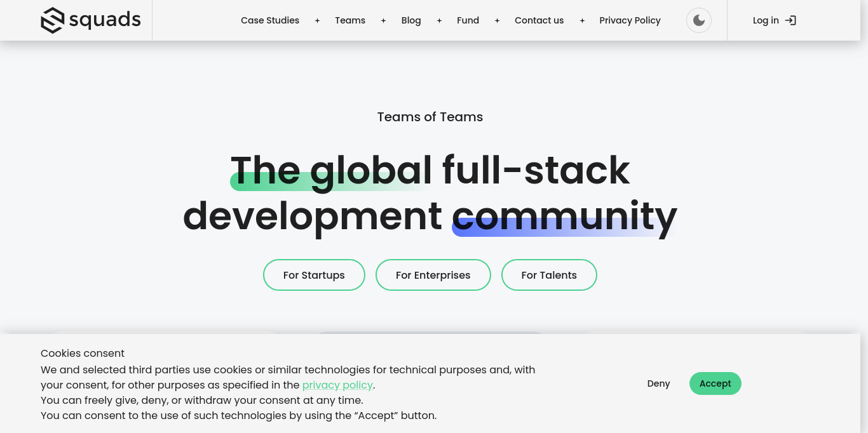Select the For Enterprises button
Image resolution: width=868 pixels, height=433 pixels.
(433, 275)
